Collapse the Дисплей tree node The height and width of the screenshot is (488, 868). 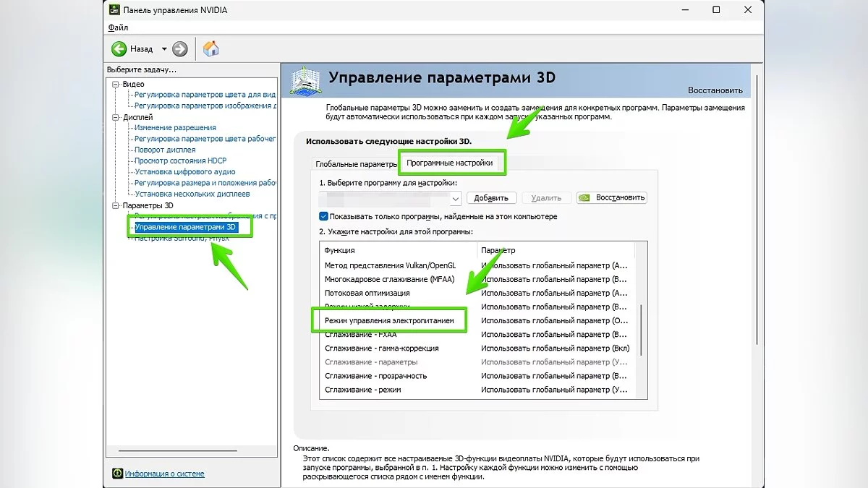coord(116,117)
